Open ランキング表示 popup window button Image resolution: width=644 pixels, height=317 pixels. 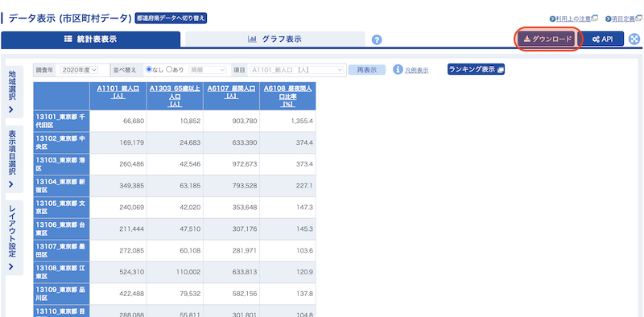coord(476,69)
